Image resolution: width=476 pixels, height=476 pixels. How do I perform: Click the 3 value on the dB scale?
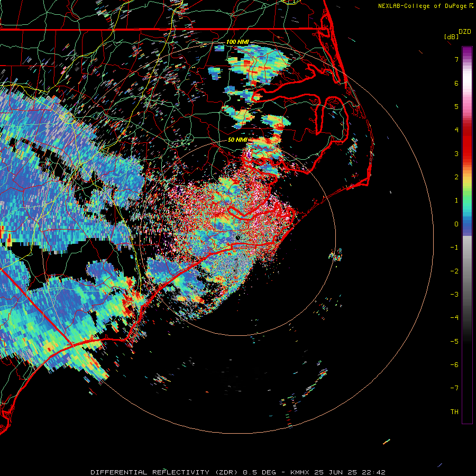pyautogui.click(x=456, y=153)
